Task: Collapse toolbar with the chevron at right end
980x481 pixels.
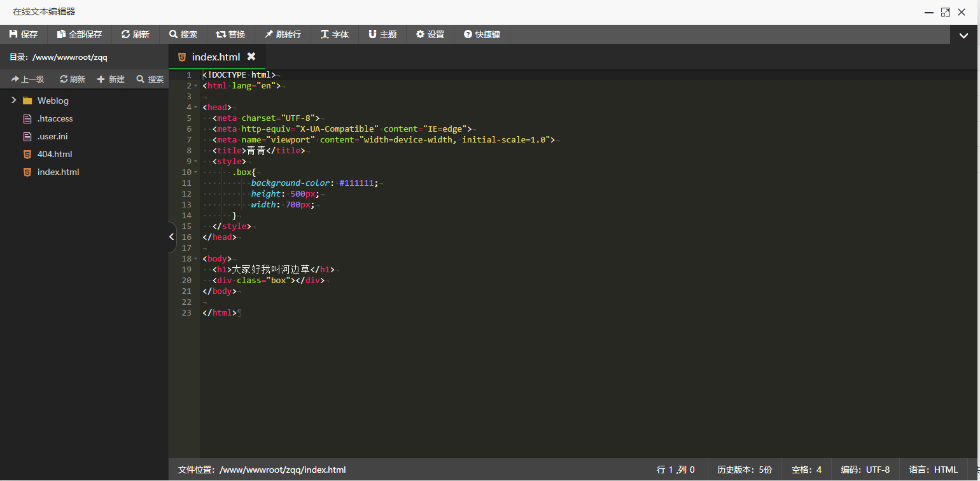Action: click(x=963, y=36)
